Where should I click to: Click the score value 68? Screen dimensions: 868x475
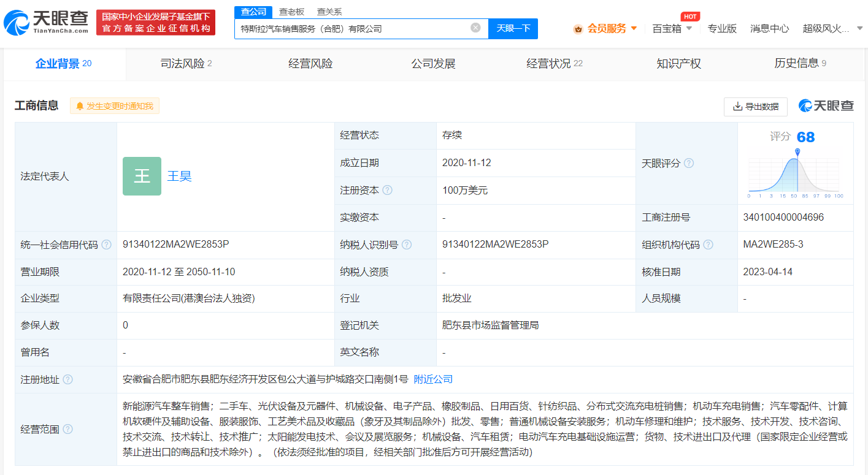point(805,137)
